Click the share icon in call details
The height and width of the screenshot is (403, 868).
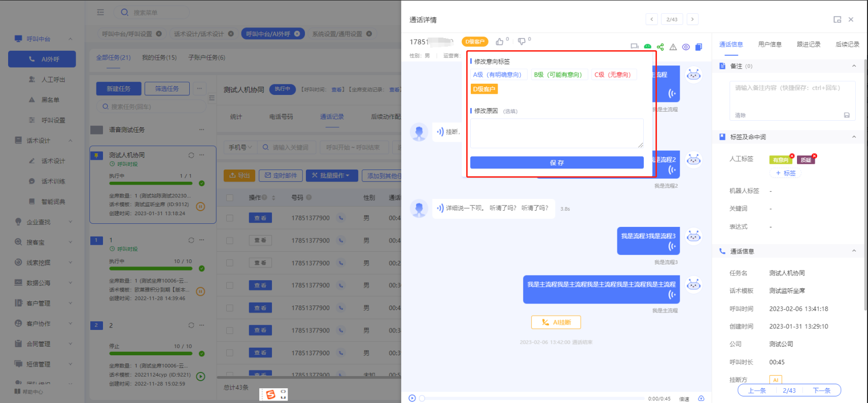click(x=660, y=47)
